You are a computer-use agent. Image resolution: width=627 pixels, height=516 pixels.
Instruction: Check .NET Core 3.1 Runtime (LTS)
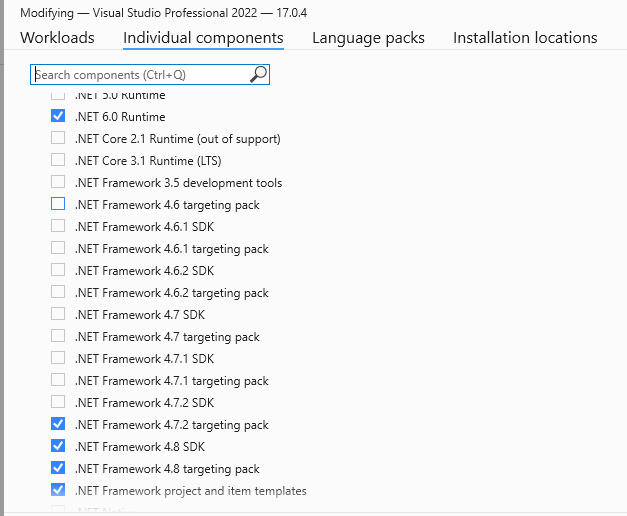(x=58, y=161)
